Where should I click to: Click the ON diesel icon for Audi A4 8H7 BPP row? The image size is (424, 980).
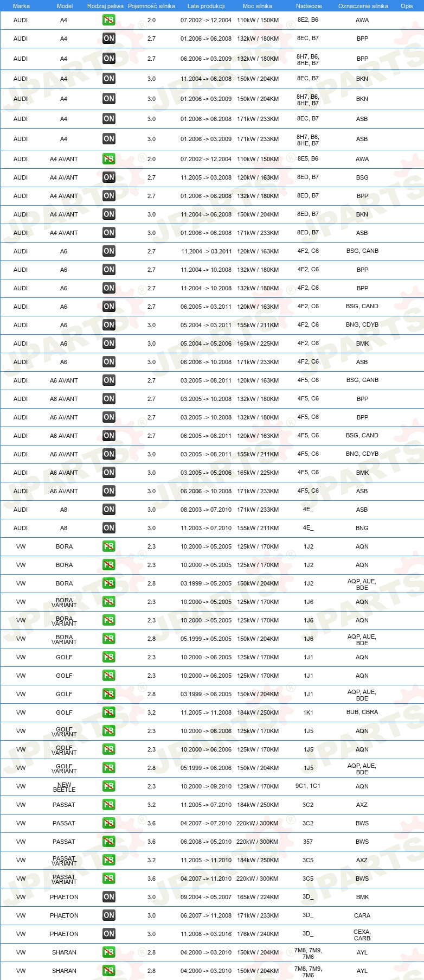coord(108,59)
